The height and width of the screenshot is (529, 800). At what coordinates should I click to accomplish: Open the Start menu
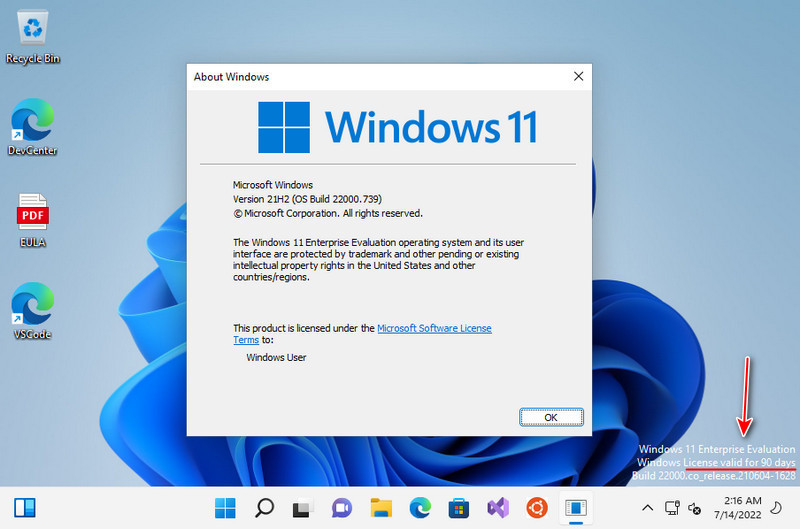(x=225, y=508)
